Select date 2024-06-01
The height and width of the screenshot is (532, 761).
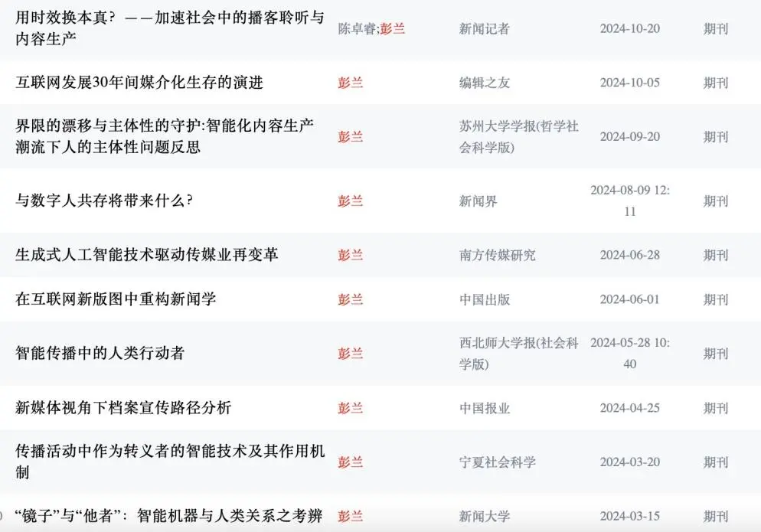[x=630, y=299]
